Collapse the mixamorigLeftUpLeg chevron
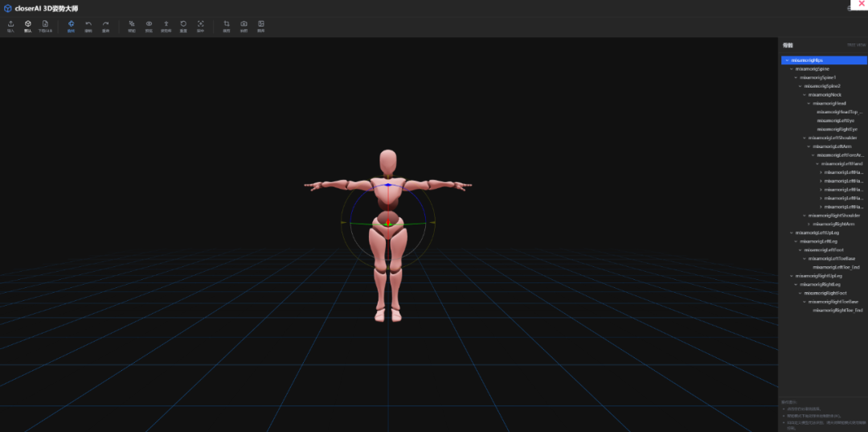 pos(791,232)
